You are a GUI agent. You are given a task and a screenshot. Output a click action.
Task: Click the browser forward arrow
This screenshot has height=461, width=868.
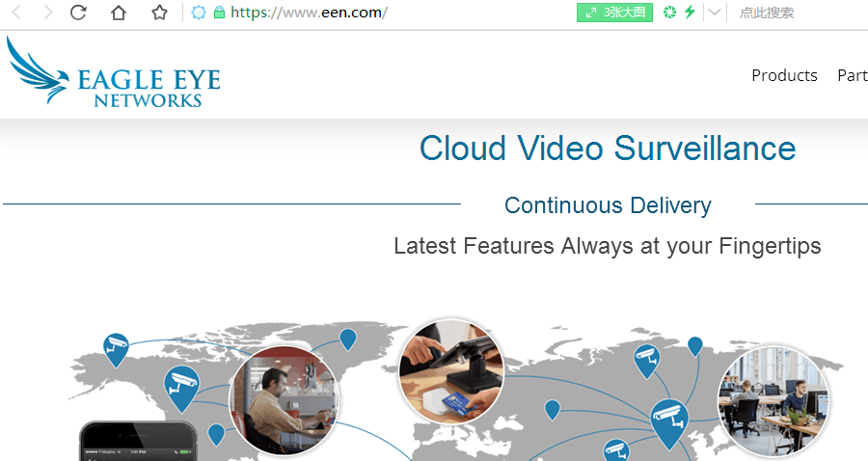click(48, 13)
